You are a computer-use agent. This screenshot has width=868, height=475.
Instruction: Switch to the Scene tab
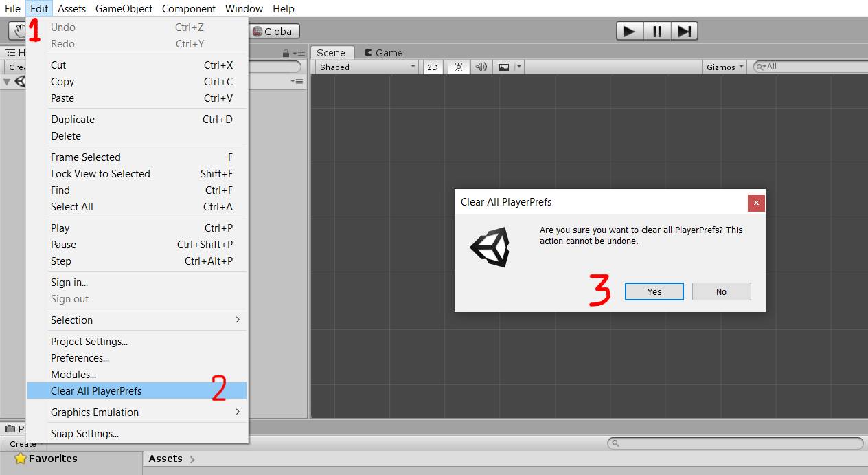(x=332, y=52)
